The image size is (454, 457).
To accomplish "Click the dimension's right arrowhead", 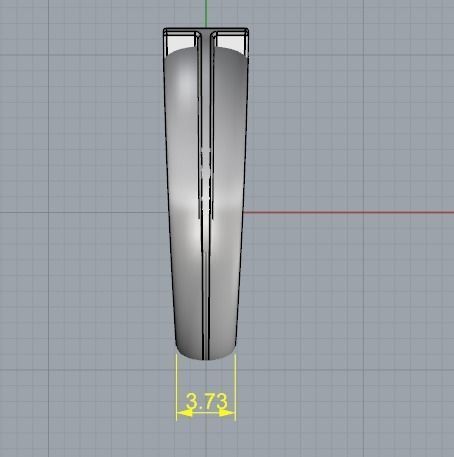I will pos(227,413).
